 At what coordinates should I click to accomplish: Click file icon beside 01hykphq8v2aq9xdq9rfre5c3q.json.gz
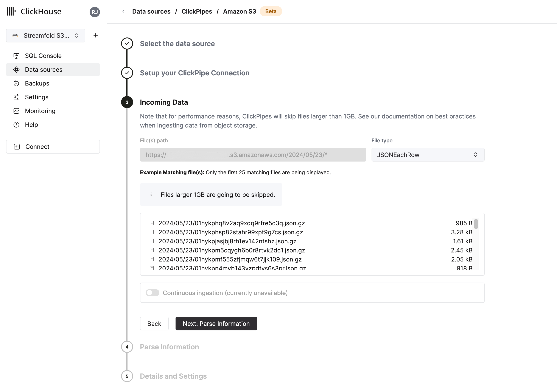pyautogui.click(x=152, y=223)
